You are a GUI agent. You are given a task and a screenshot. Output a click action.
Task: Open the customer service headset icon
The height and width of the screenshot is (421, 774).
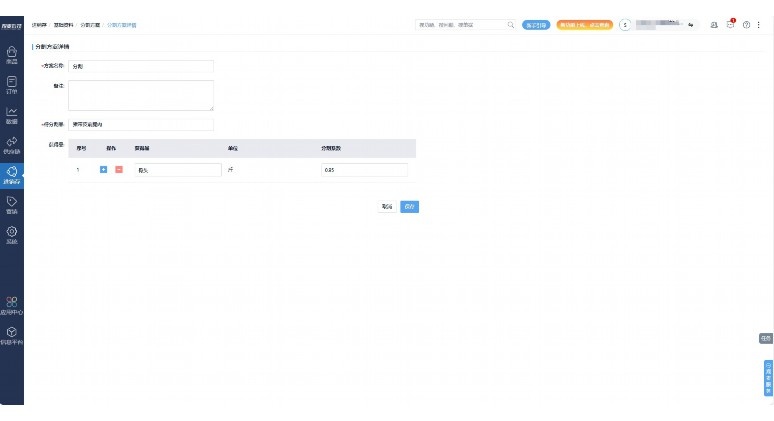click(714, 25)
